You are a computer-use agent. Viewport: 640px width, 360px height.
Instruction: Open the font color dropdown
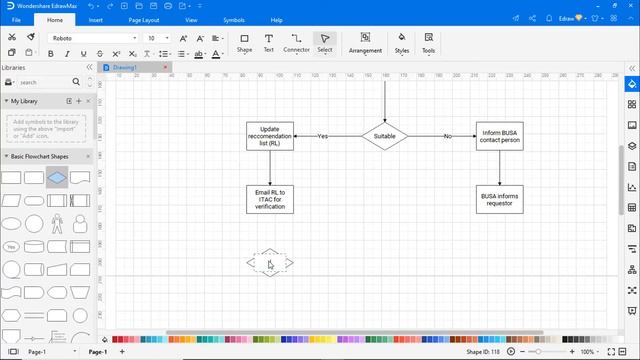(218, 54)
